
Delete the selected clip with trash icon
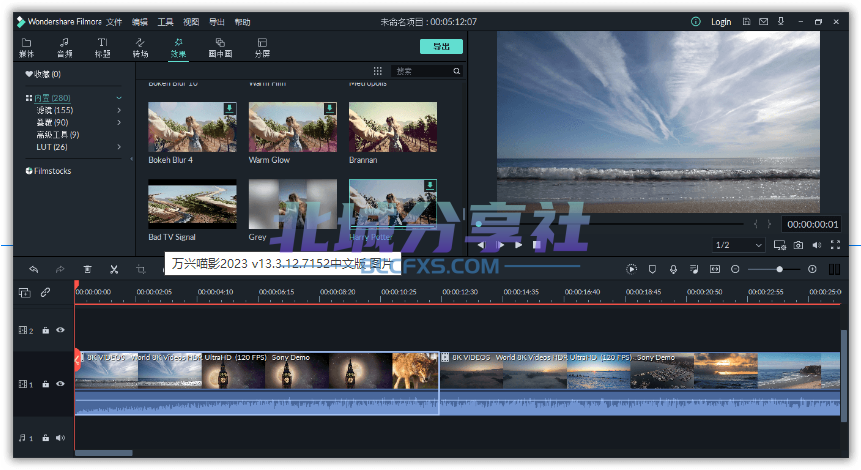coord(87,269)
